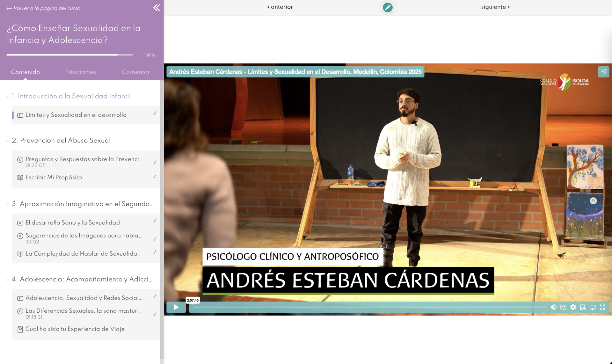Click middle of video progress bar
This screenshot has height=364, width=612.
370,307
